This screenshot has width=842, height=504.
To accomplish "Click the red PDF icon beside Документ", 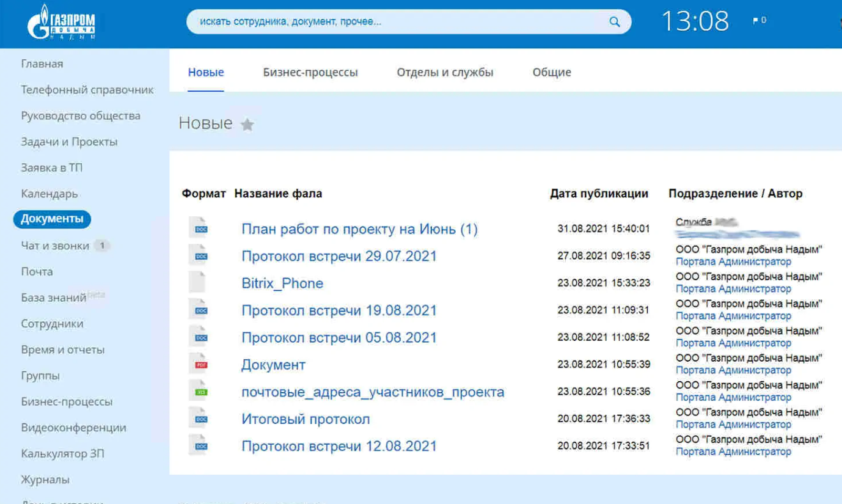I will click(x=199, y=364).
